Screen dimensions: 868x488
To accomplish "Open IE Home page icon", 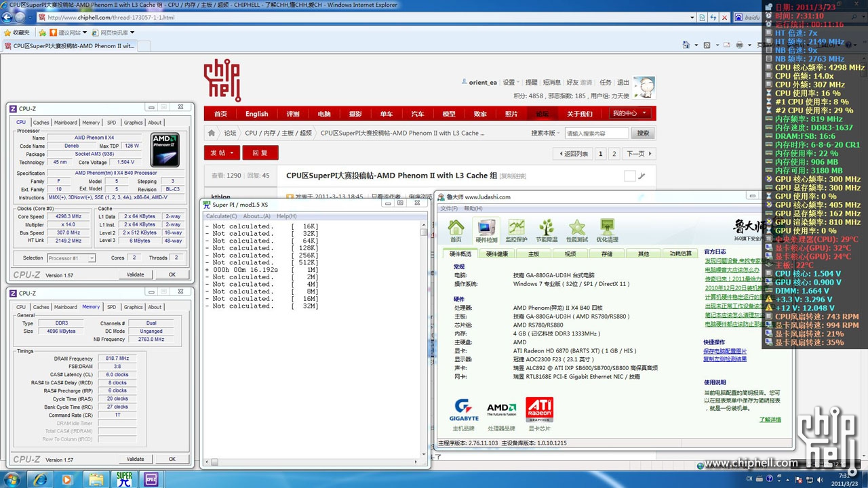I will pos(688,45).
